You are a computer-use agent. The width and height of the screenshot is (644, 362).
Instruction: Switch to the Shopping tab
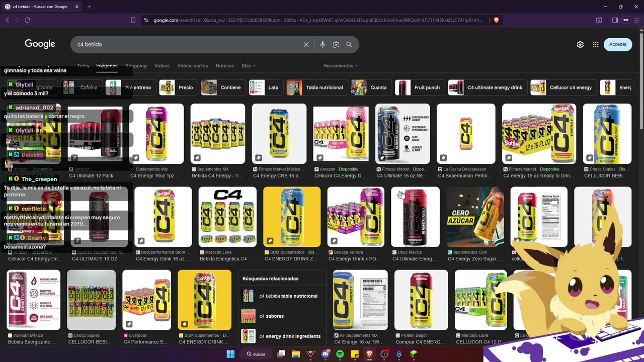[x=136, y=66]
